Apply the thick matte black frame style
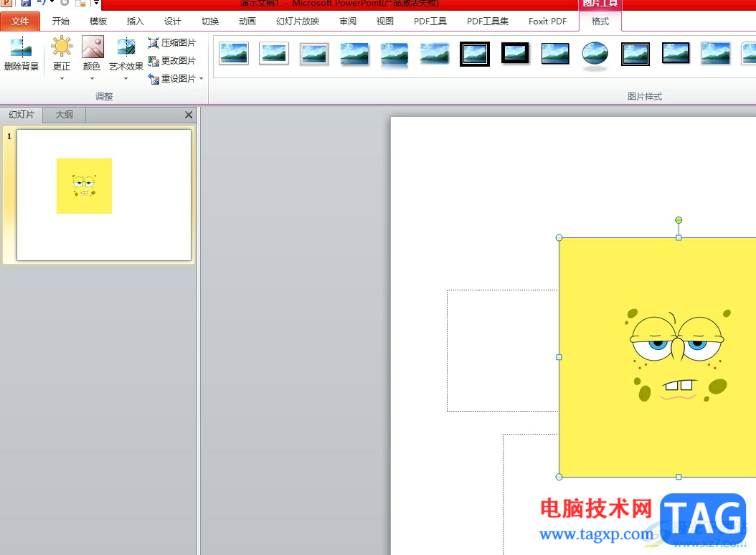 [x=515, y=53]
